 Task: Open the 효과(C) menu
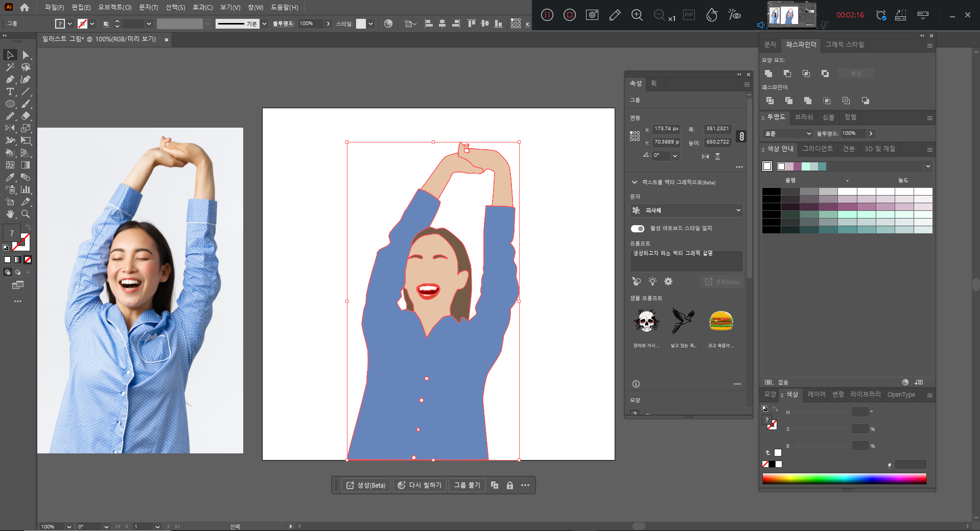pyautogui.click(x=202, y=7)
